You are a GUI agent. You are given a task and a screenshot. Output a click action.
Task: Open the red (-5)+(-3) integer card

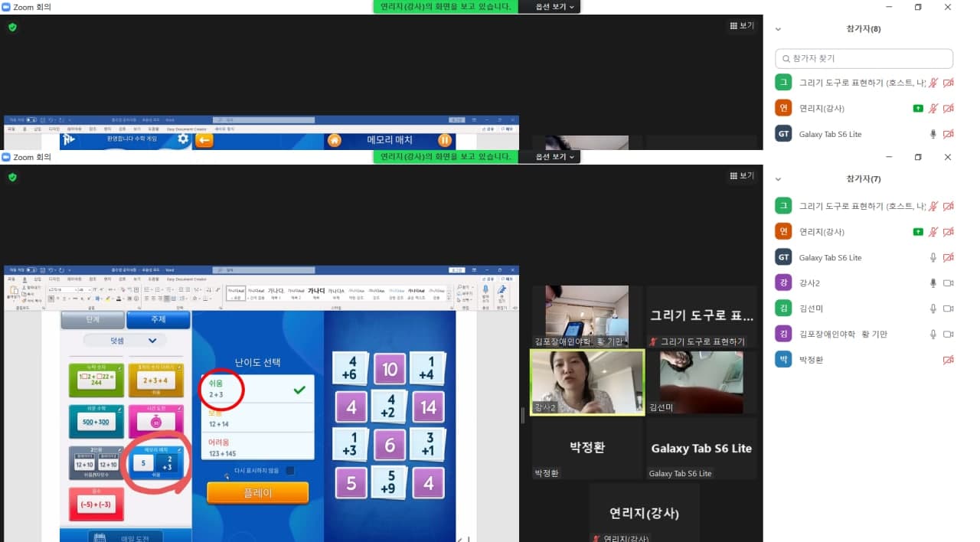[96, 504]
